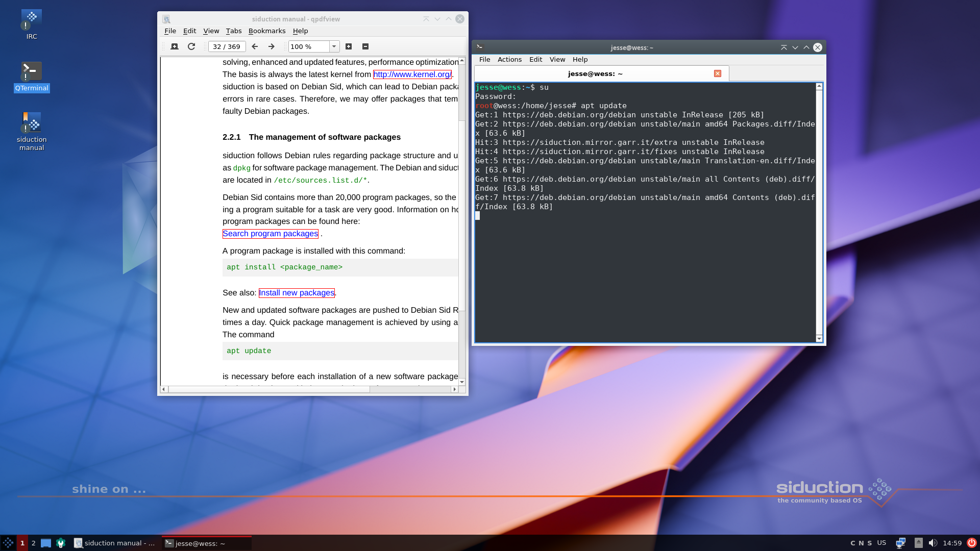Switch to workspace 2
Screen dimensions: 980x551
point(34,543)
